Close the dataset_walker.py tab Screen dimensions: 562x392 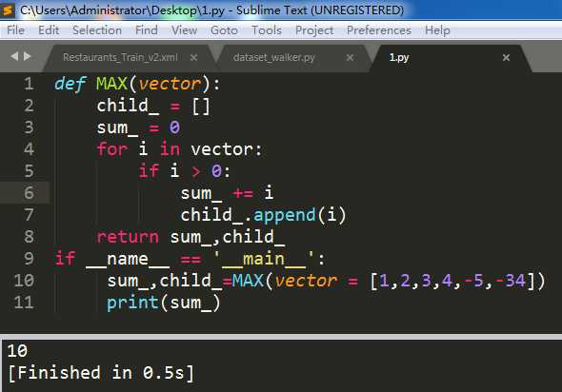351,57
